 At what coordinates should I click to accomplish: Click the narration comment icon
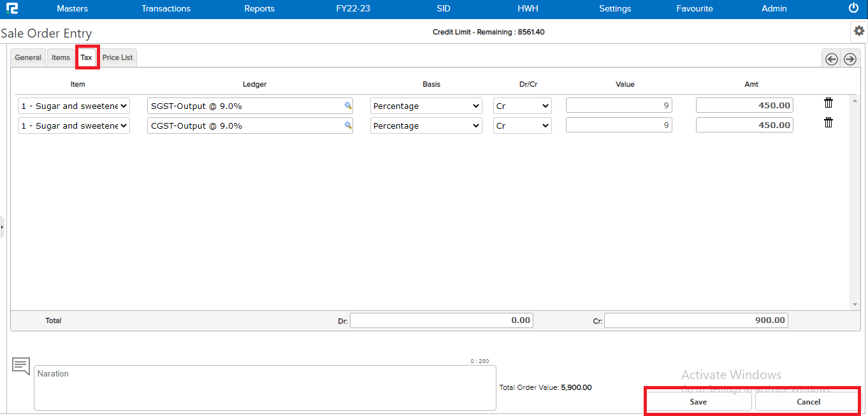[21, 366]
